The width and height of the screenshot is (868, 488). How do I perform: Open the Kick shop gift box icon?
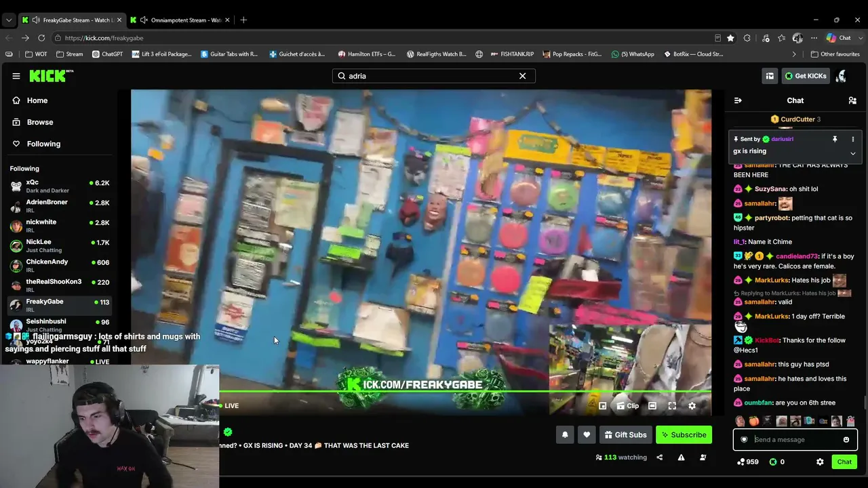tap(770, 76)
